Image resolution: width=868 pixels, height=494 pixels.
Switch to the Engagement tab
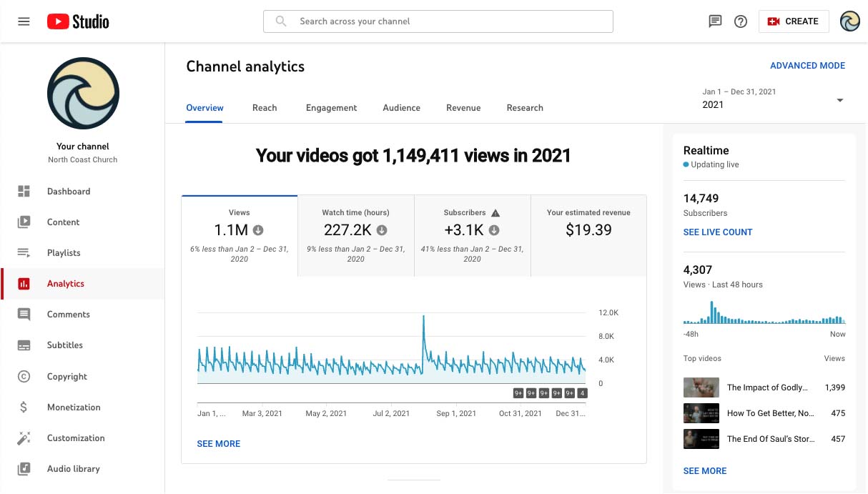tap(331, 108)
